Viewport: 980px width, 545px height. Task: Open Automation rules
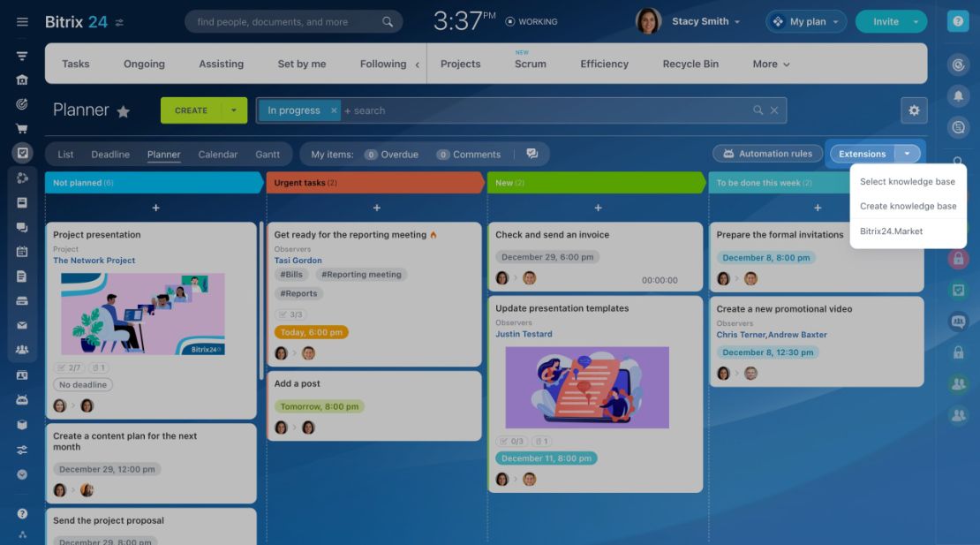coord(767,154)
